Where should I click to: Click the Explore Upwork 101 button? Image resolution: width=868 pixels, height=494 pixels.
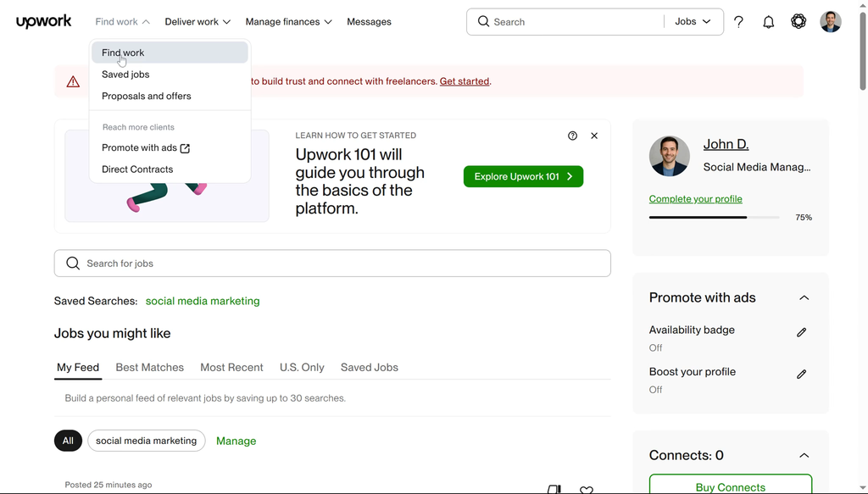(523, 176)
